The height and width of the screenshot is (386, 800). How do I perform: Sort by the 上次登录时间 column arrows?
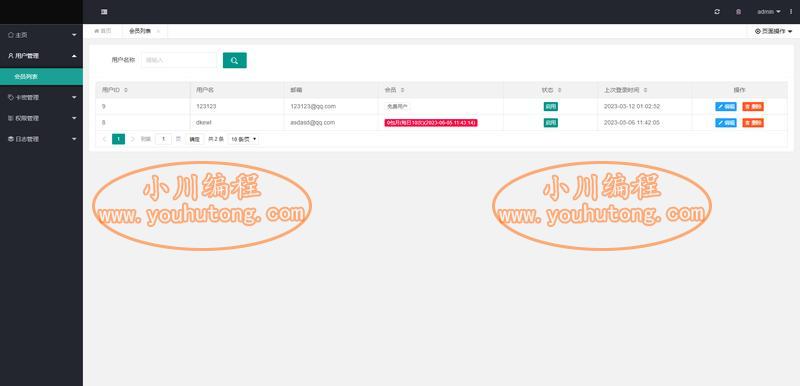point(645,90)
